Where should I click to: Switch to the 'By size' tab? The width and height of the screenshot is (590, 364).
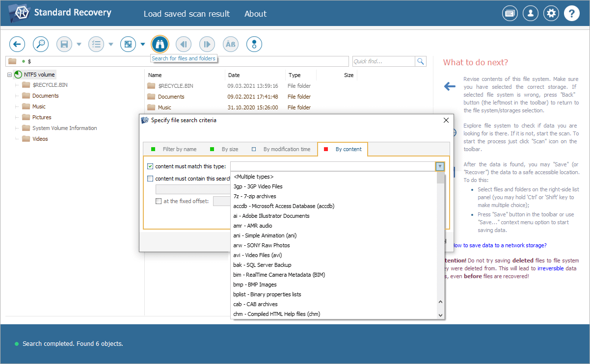point(229,149)
